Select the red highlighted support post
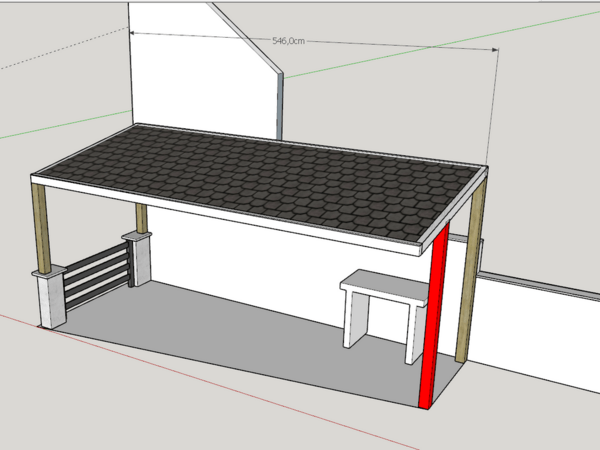This screenshot has height=450, width=600. click(x=434, y=317)
